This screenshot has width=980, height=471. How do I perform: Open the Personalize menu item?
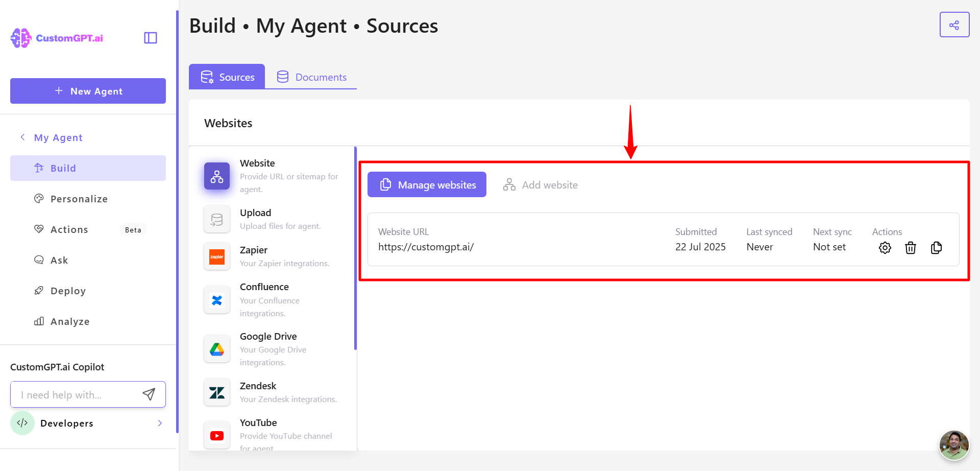(x=88, y=199)
